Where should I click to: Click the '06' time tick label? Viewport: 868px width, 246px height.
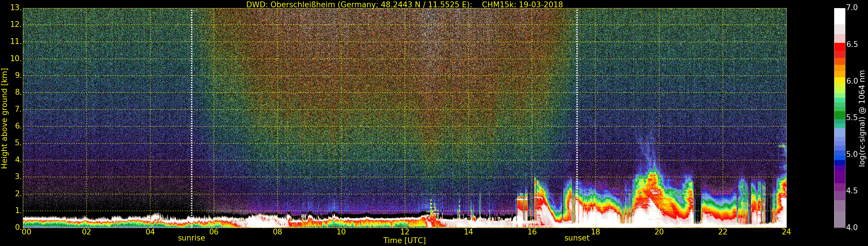click(x=214, y=232)
